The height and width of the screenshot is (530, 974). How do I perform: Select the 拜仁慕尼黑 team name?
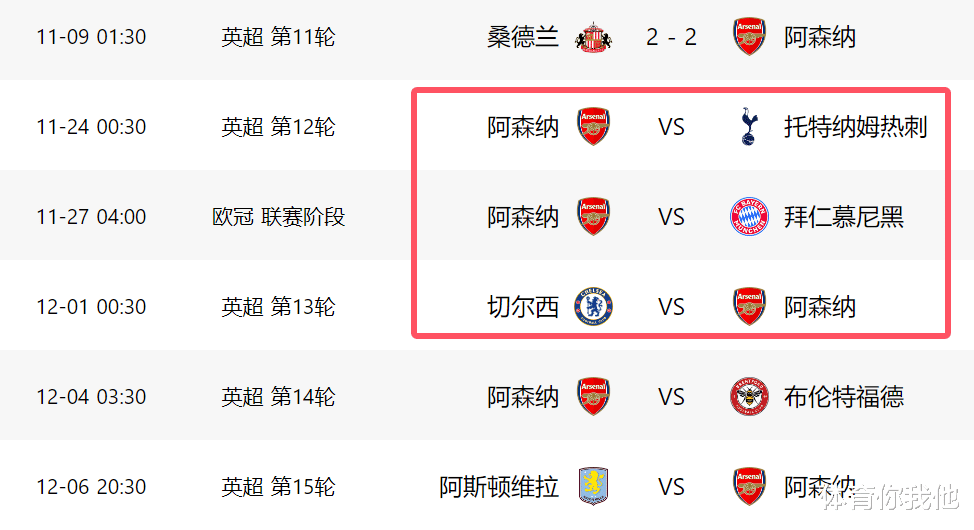(844, 217)
